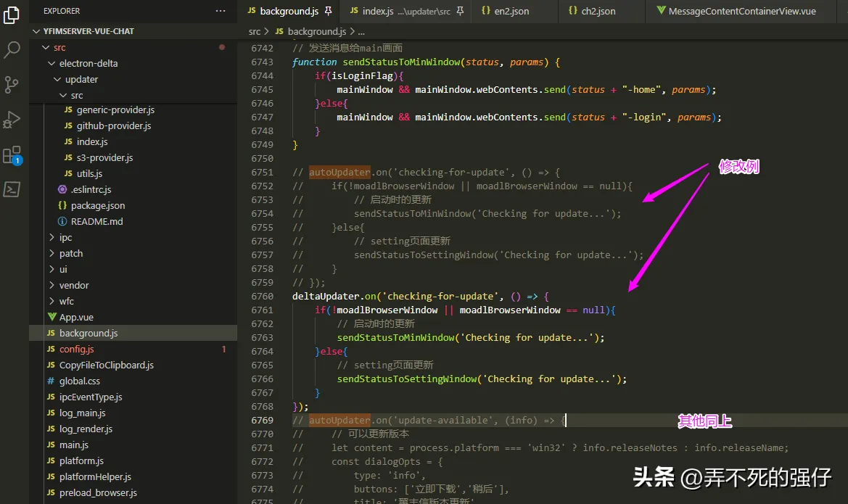Open log_main.js file
Viewport: 848px width, 504px height.
click(133, 413)
